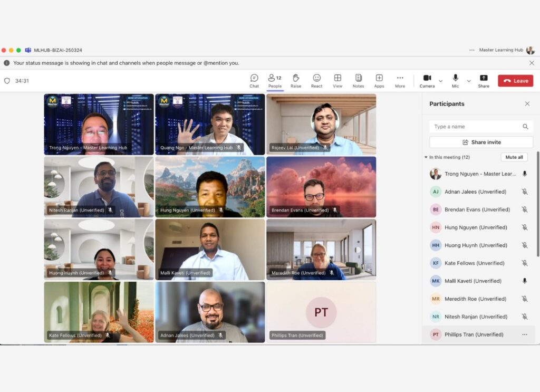Open the View layout options
Screen dimensions: 540x392
pyautogui.click(x=337, y=81)
